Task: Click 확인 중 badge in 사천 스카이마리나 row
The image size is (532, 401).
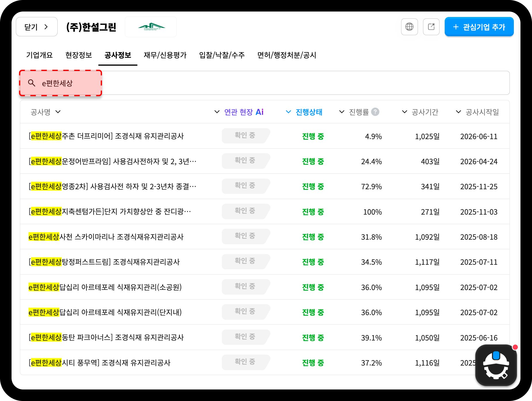Action: coord(246,236)
